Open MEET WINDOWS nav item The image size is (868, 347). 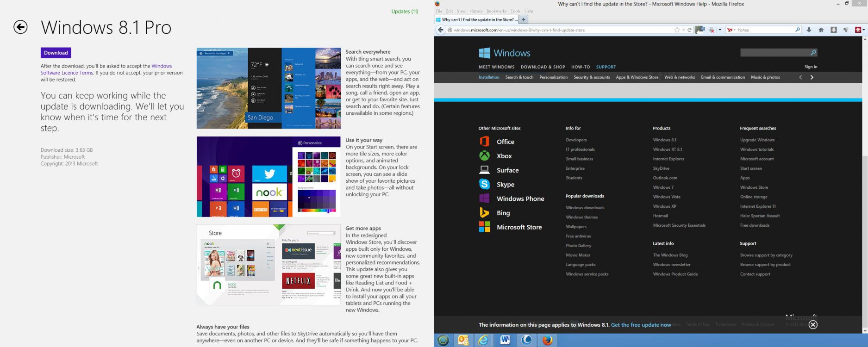pyautogui.click(x=497, y=67)
